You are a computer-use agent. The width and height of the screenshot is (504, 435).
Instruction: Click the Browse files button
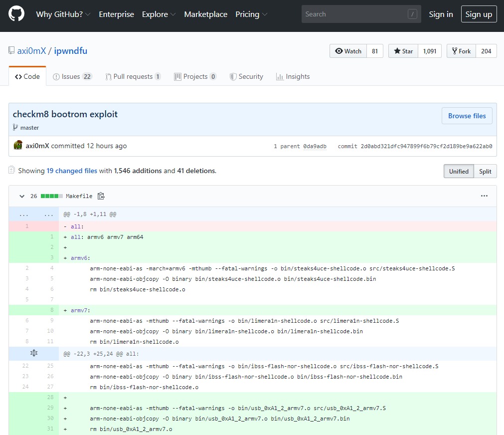click(x=467, y=116)
